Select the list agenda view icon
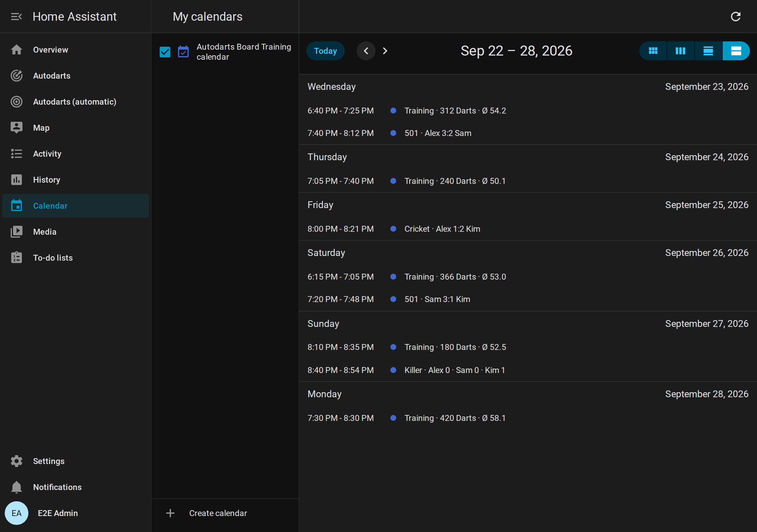This screenshot has width=757, height=532. coord(736,51)
